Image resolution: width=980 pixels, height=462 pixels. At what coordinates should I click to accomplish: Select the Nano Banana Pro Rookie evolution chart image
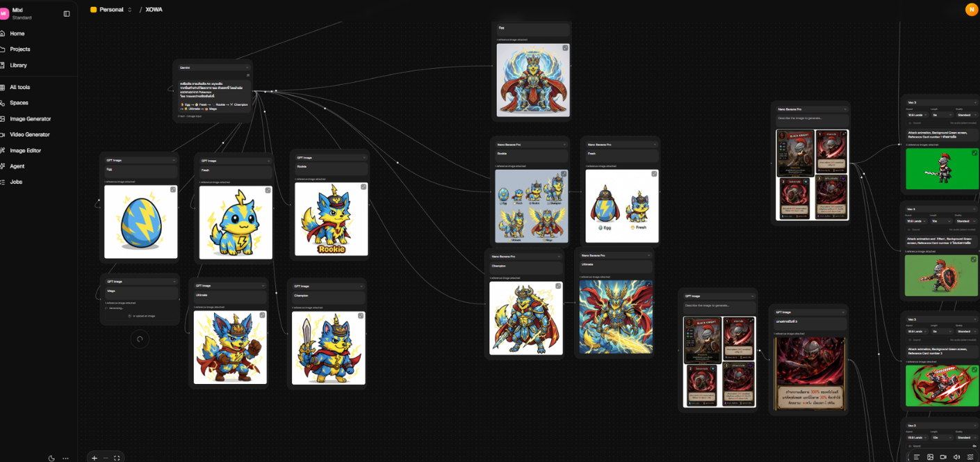(531, 206)
